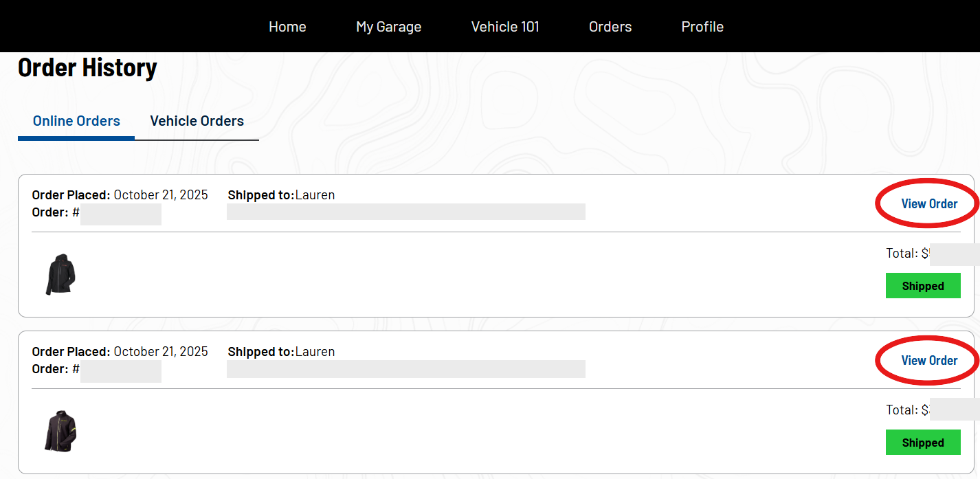Switch to the Online Orders tab
The height and width of the screenshot is (479, 980).
(76, 121)
